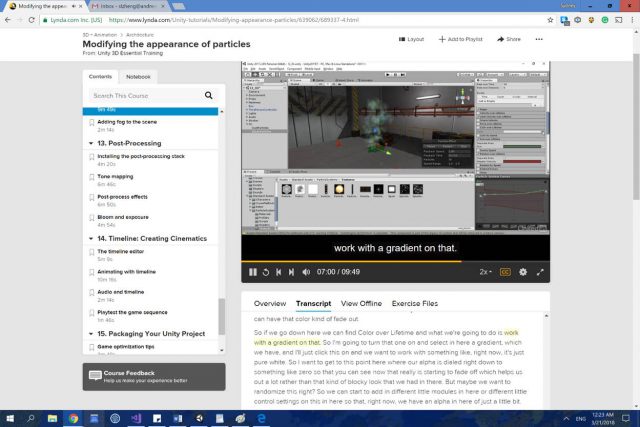Switch to the Contents tab
The image size is (640, 427).
(x=100, y=76)
